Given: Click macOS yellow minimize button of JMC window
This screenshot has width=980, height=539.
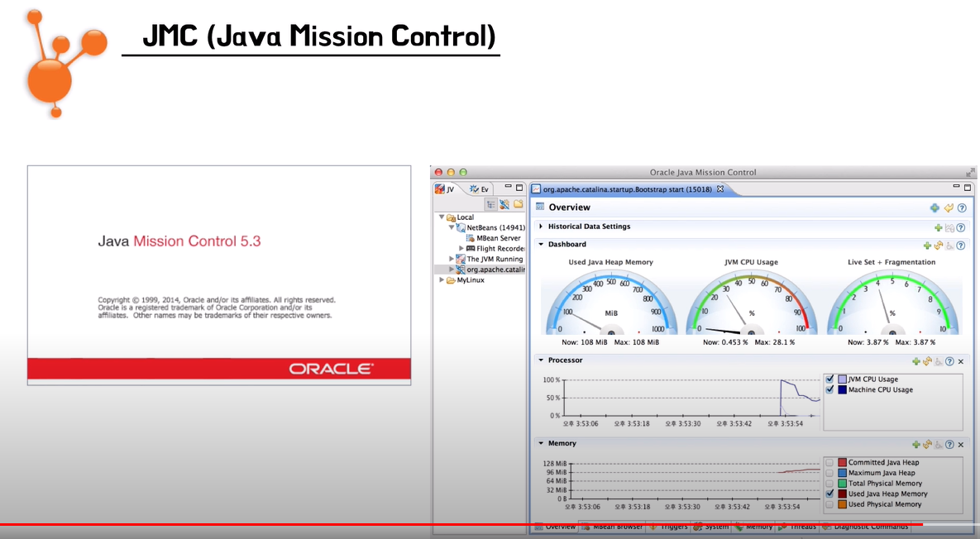Looking at the screenshot, I should pyautogui.click(x=451, y=172).
